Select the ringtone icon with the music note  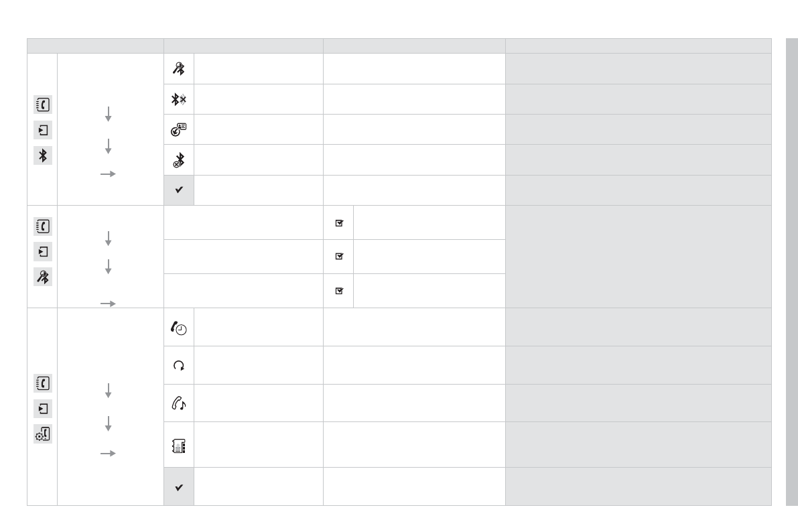[179, 403]
